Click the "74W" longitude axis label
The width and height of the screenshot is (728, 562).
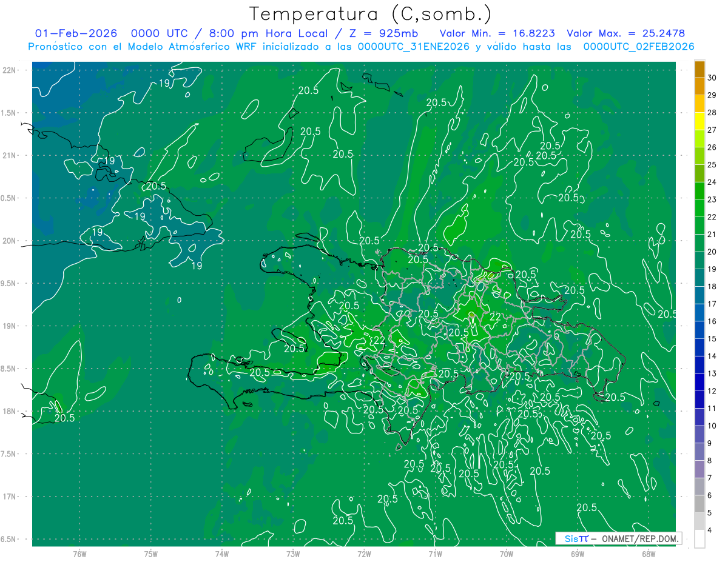pyautogui.click(x=222, y=554)
